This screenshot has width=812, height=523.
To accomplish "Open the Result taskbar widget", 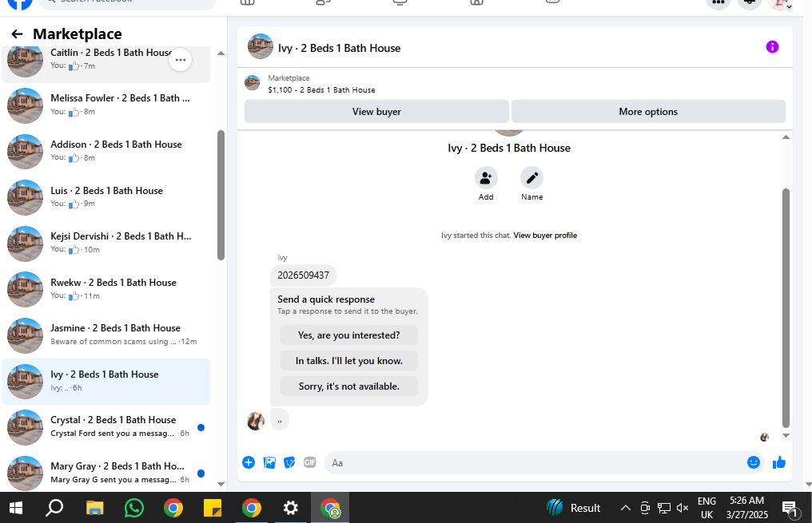I will tap(574, 508).
